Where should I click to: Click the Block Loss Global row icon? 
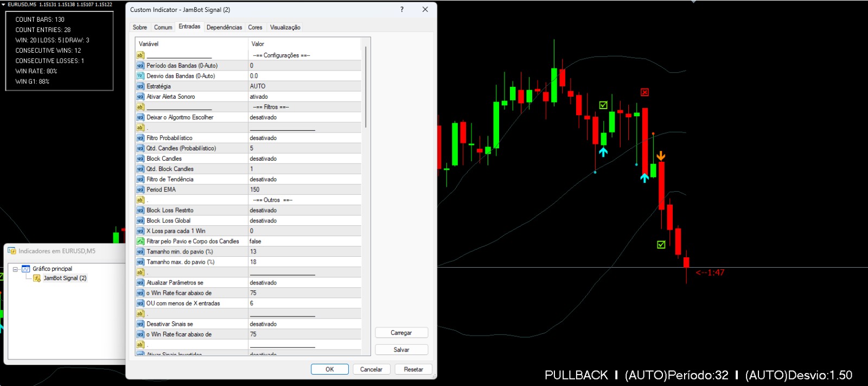pyautogui.click(x=140, y=220)
